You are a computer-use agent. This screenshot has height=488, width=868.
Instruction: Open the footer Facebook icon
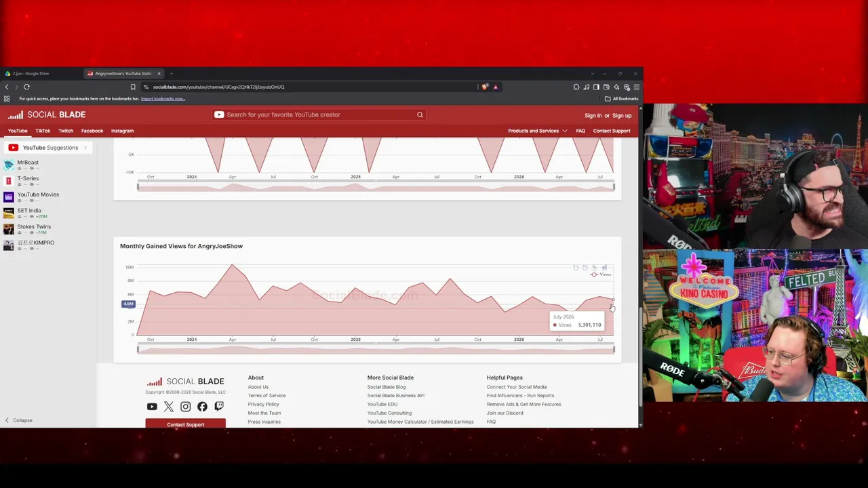pyautogui.click(x=202, y=407)
